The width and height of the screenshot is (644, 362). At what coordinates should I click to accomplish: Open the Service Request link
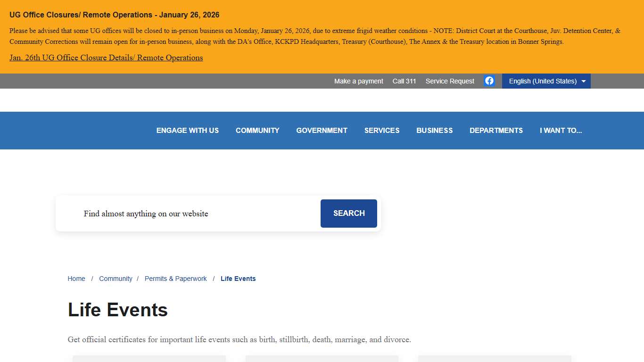coord(450,81)
